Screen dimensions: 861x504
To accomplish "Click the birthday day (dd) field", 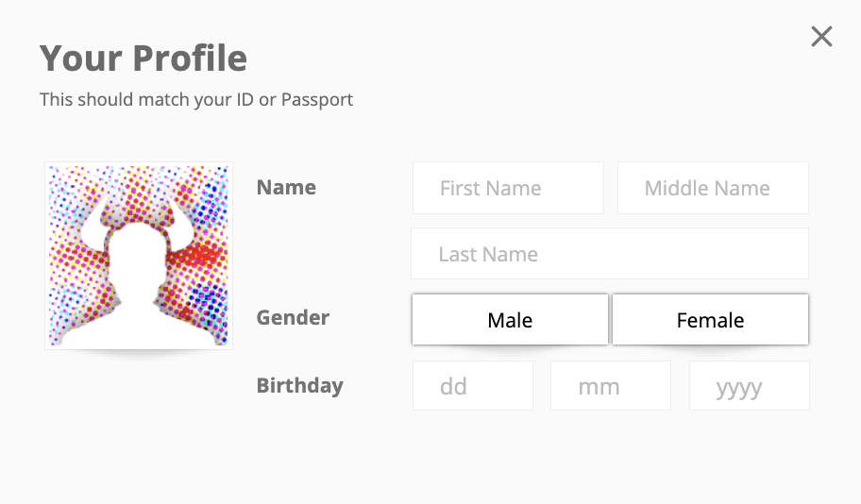I will point(473,385).
